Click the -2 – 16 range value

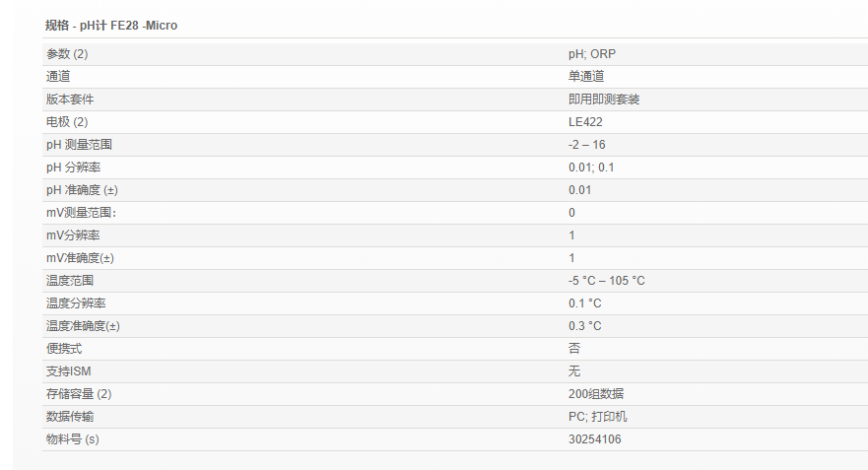click(x=587, y=145)
